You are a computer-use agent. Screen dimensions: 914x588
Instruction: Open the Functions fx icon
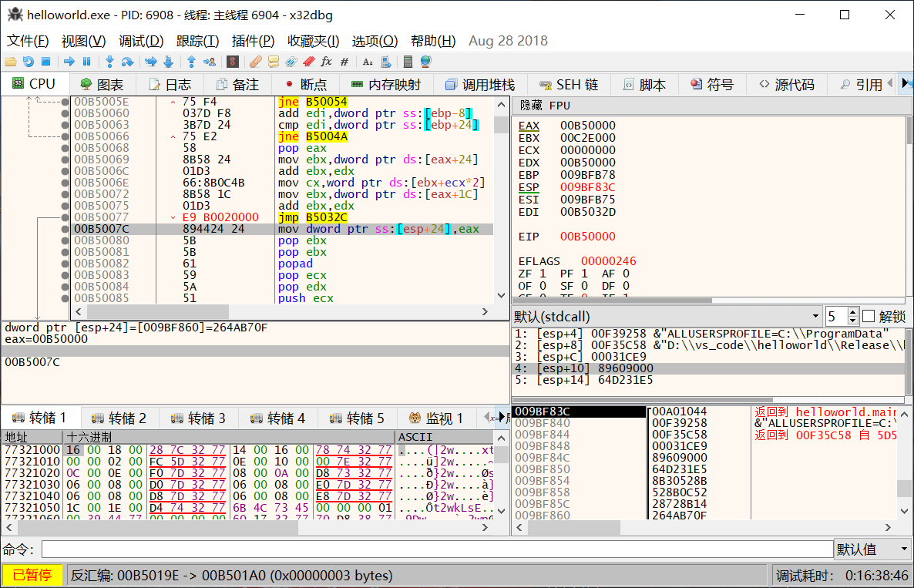[x=327, y=61]
